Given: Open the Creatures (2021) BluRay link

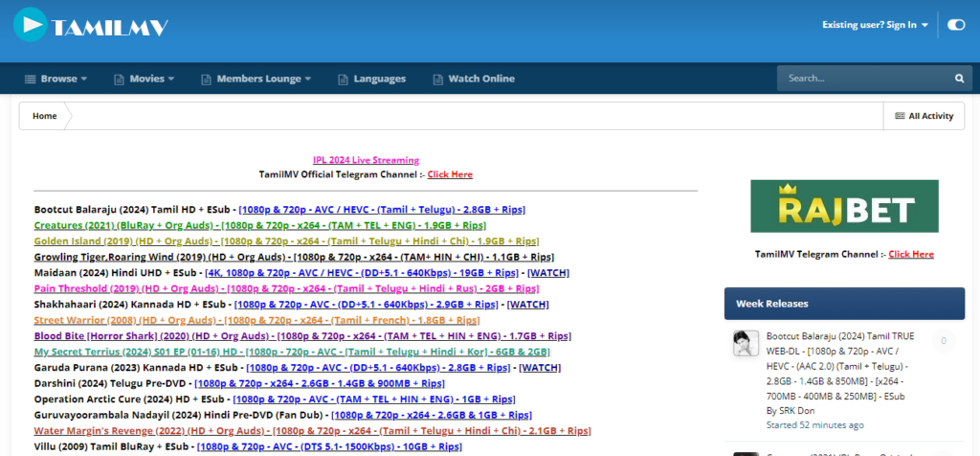Looking at the screenshot, I should (x=260, y=225).
